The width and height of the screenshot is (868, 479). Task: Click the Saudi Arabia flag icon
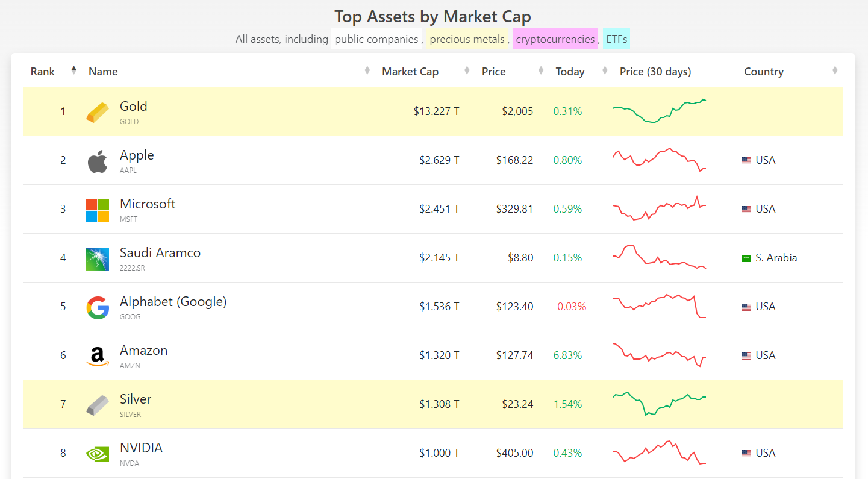point(746,258)
